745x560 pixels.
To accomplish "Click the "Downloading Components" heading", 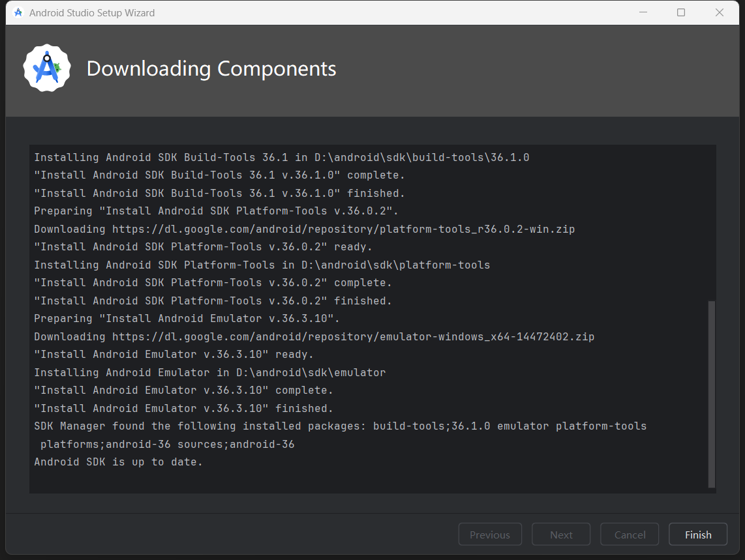I will click(211, 69).
